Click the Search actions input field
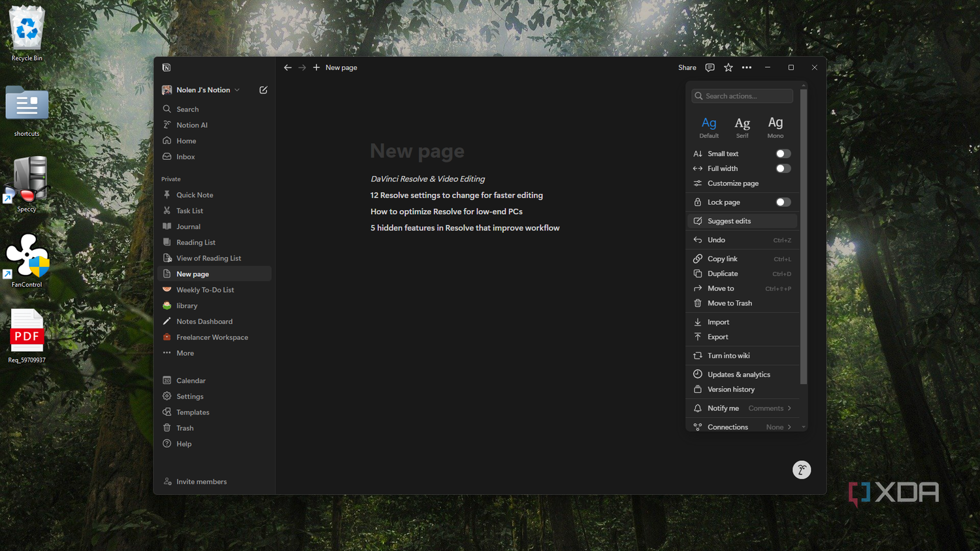Screen dimensions: 980x551 click(742, 96)
